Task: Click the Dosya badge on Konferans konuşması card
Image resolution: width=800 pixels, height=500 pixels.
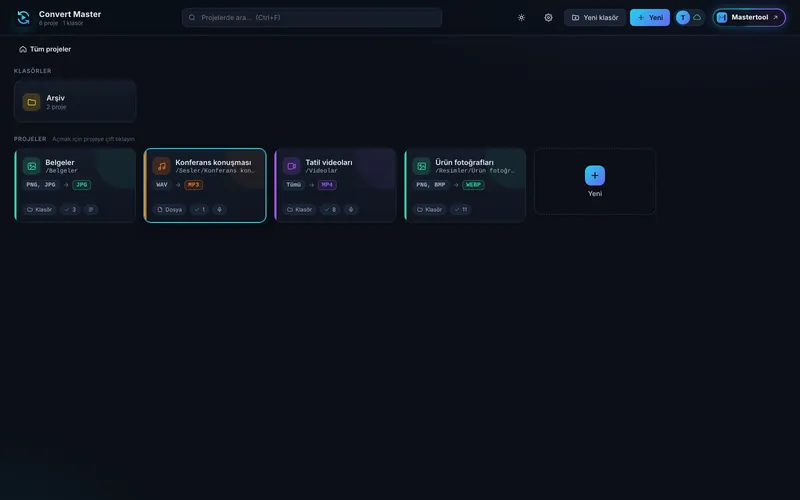Action: click(x=169, y=209)
